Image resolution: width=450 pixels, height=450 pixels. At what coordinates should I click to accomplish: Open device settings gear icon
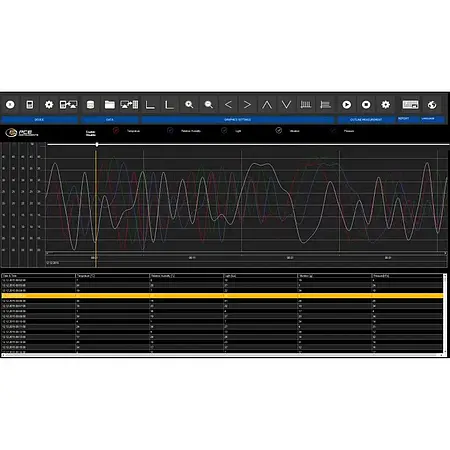coord(49,105)
